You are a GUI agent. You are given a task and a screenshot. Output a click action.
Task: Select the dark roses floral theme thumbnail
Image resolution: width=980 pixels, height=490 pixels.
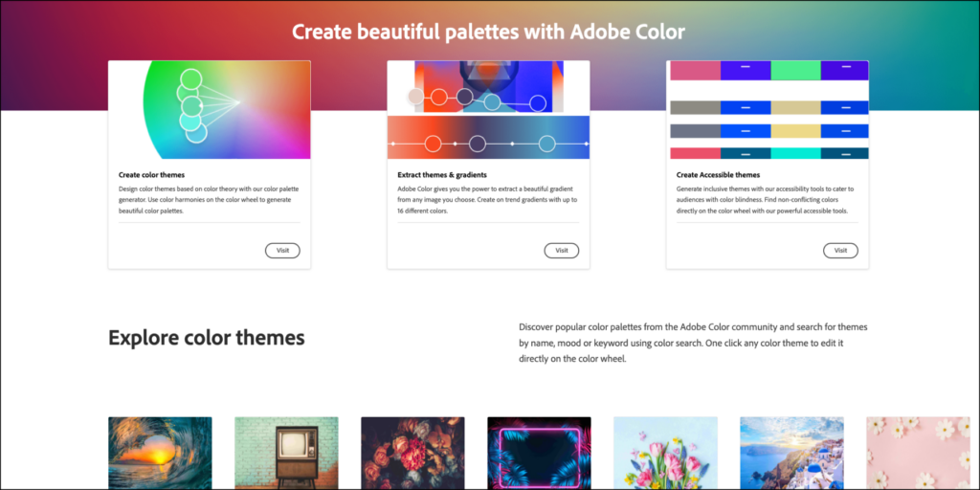pos(412,453)
